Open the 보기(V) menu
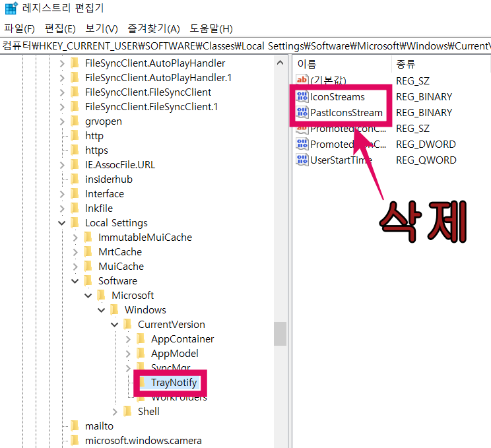Viewport: 491px width, 448px height. click(102, 29)
